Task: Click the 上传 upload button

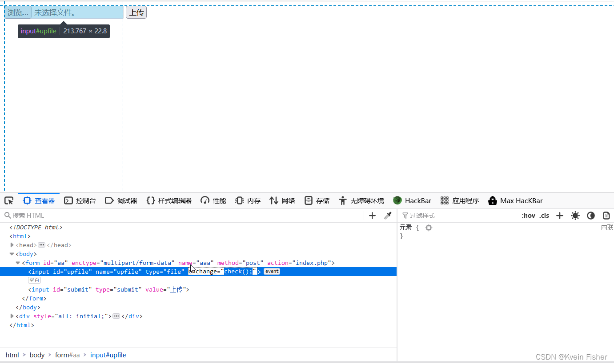Action: (136, 12)
